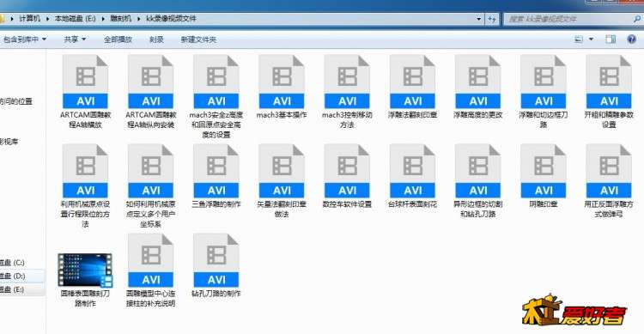Click the kk录像视频文件 breadcrumb
This screenshot has width=644, height=334.
pyautogui.click(x=171, y=19)
